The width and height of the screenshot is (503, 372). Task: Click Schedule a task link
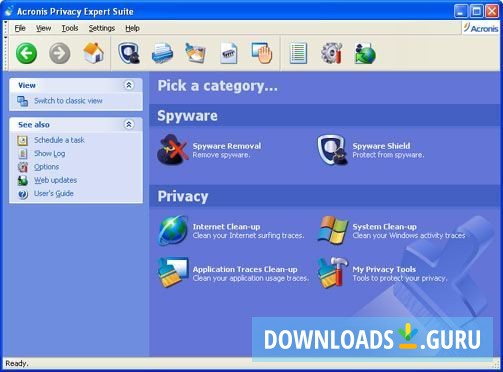coord(59,140)
